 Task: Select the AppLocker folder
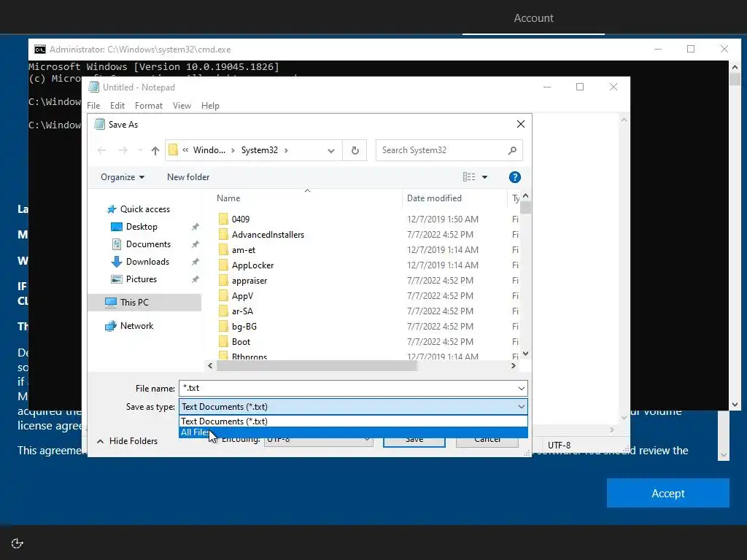coord(252,265)
